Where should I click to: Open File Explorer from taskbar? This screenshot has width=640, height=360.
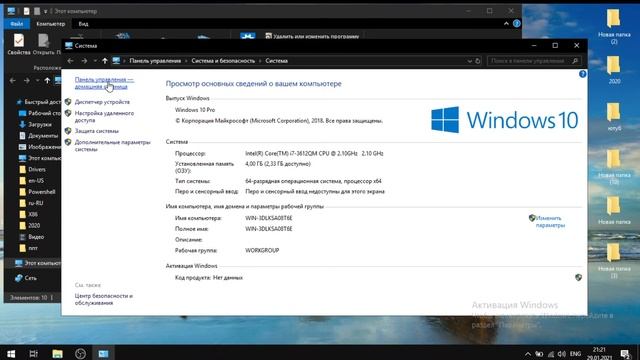point(57,353)
